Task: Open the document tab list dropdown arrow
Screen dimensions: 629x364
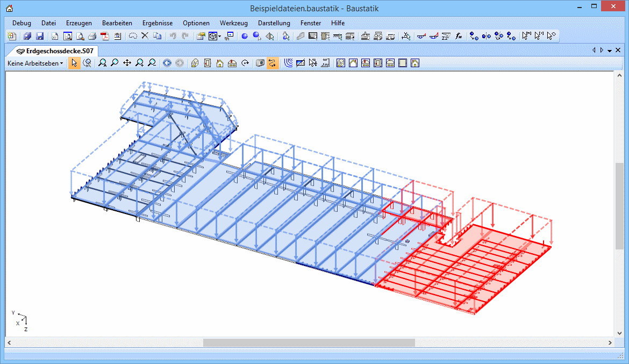Action: pos(610,51)
